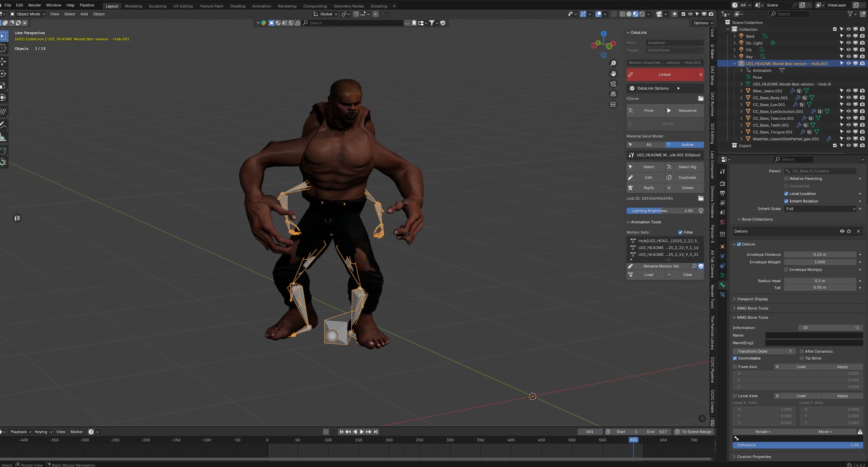Jump to the timeline end frame
The image size is (868, 467).
pyautogui.click(x=375, y=432)
